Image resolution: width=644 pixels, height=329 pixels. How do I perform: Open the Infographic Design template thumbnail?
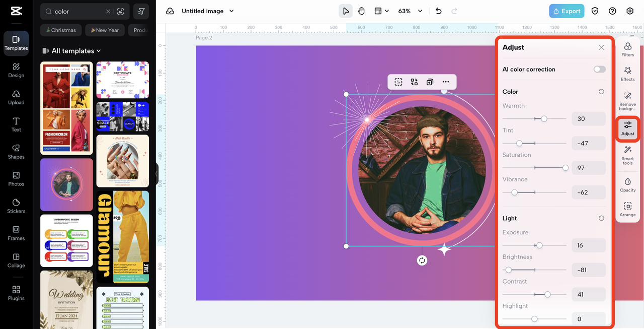pos(66,241)
